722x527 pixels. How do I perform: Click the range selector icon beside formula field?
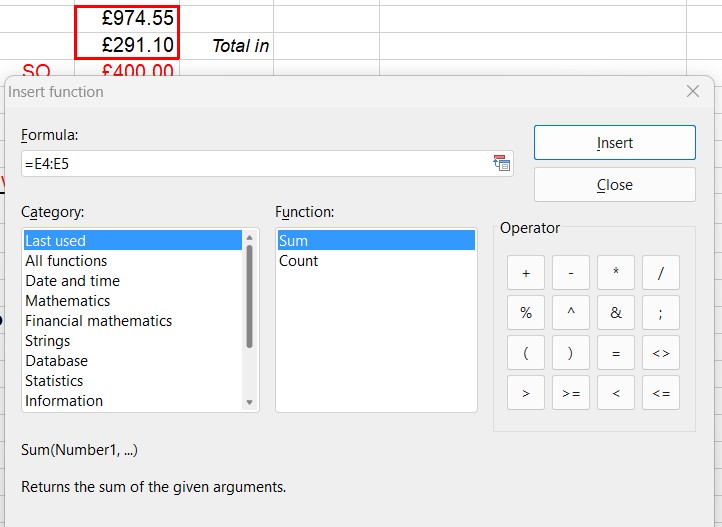(x=502, y=164)
